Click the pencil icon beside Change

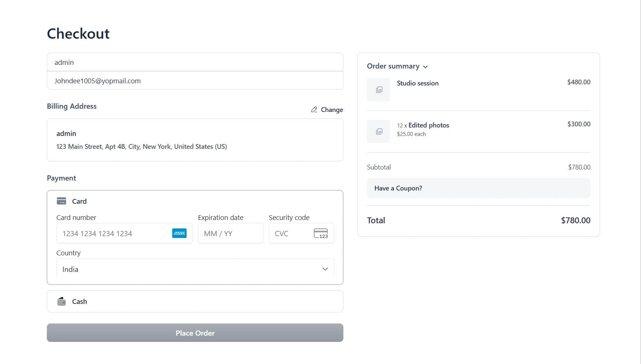click(314, 109)
